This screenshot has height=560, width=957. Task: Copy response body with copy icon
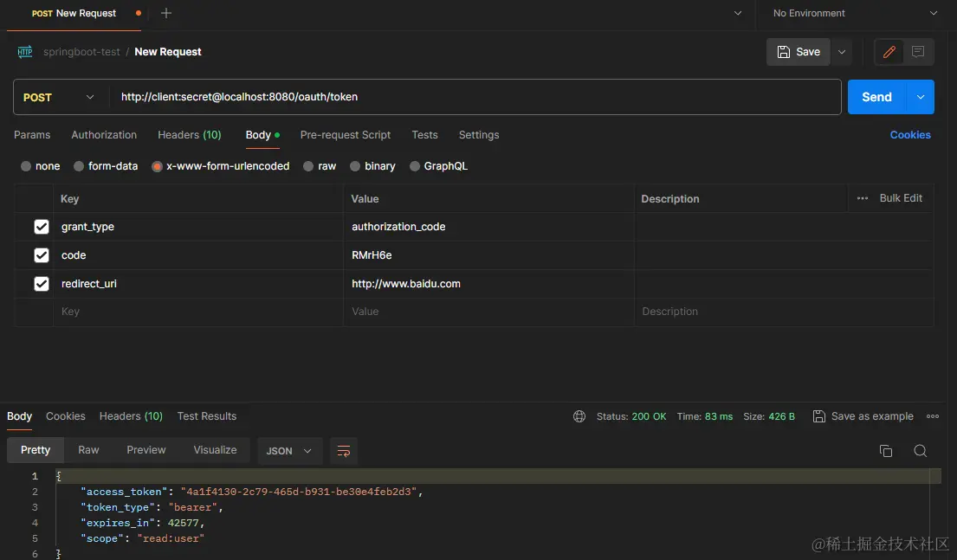click(886, 451)
